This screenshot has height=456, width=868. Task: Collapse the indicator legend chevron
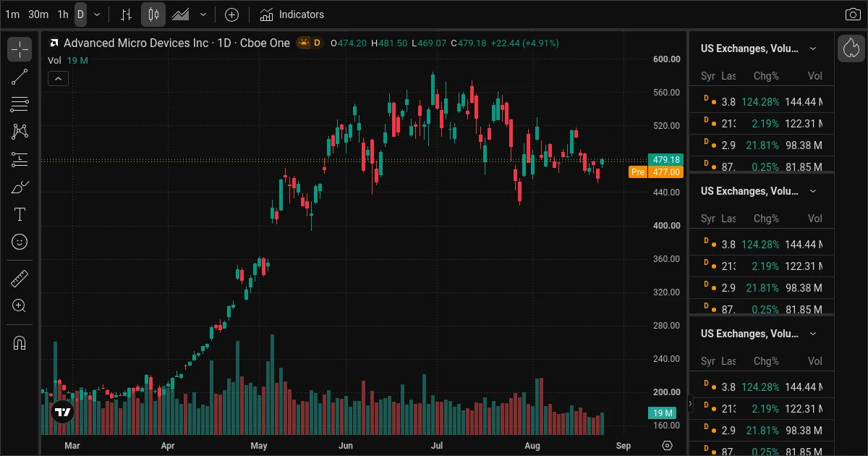[58, 79]
